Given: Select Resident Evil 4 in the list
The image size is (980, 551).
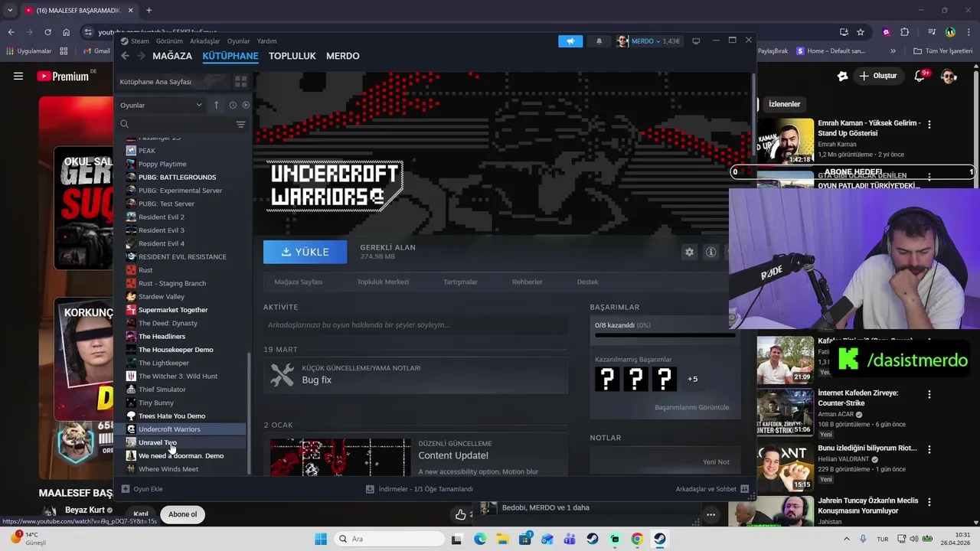Looking at the screenshot, I should pos(161,243).
